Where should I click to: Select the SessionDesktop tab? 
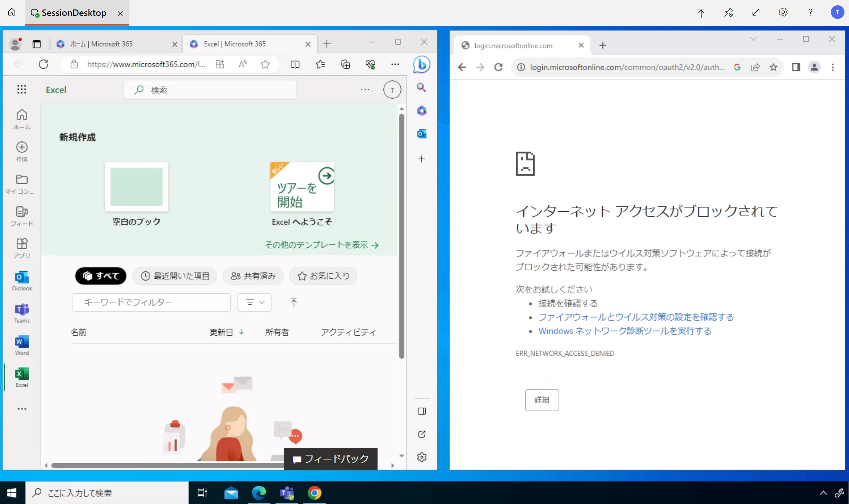tap(77, 13)
